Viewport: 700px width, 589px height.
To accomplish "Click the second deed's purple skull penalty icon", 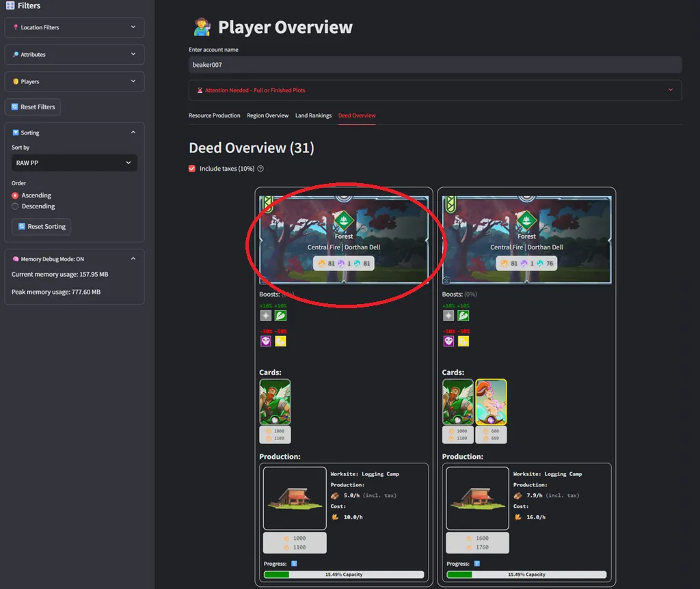I will [x=448, y=342].
